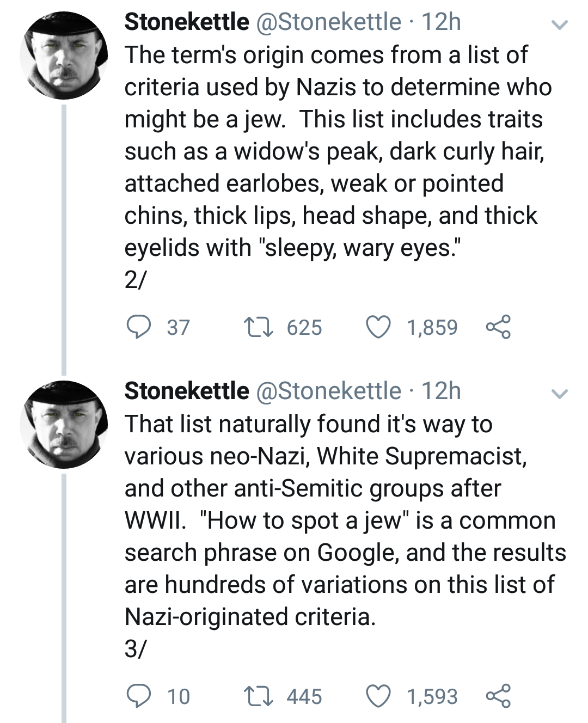Click the 12h timestamp on second tweet
The height and width of the screenshot is (723, 588).
click(441, 391)
